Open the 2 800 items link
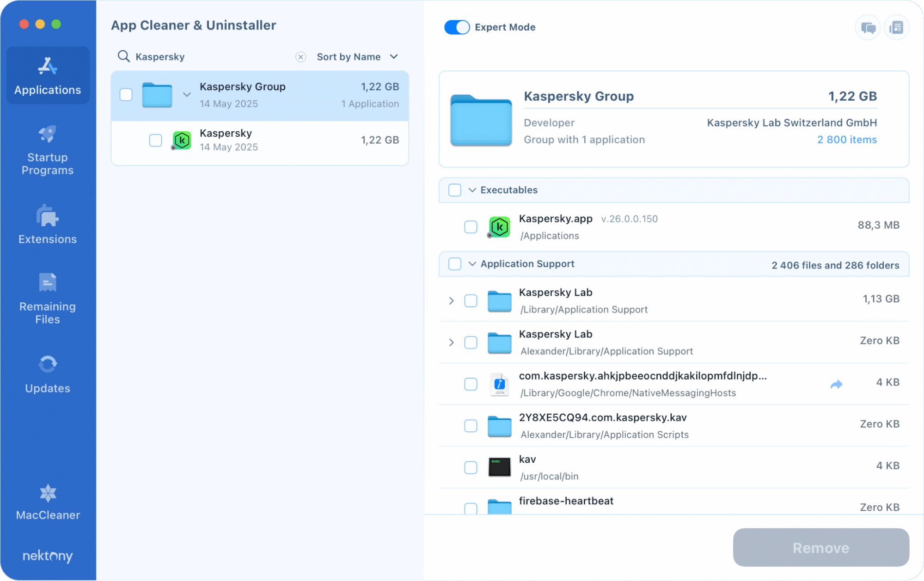Screen dimensions: 924x581 (x=847, y=139)
